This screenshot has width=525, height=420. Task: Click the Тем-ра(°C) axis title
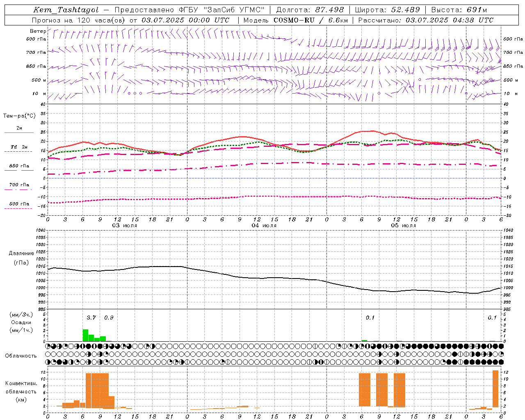[x=19, y=116]
